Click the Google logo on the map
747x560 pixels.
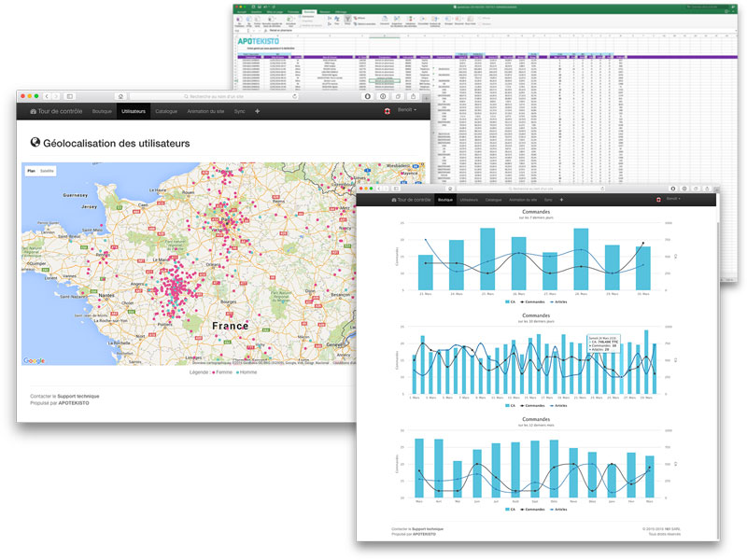[x=35, y=360]
